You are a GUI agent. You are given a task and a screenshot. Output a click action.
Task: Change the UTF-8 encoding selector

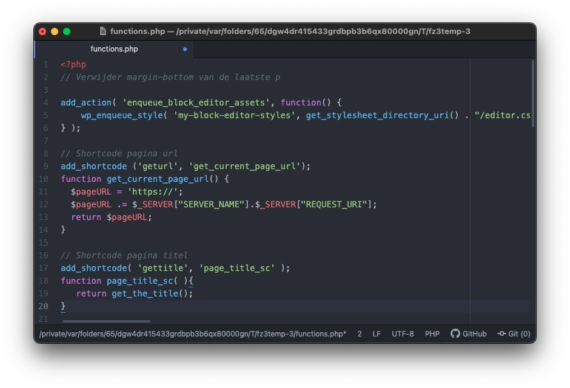402,334
